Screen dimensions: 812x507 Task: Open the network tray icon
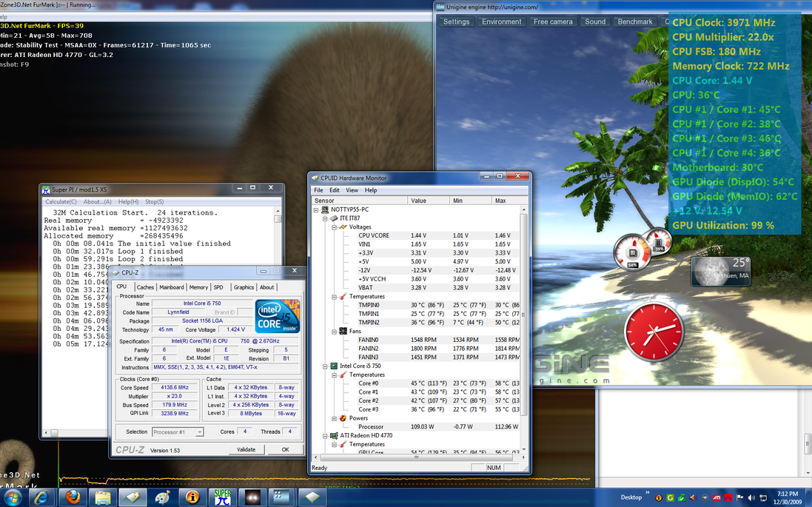click(763, 497)
